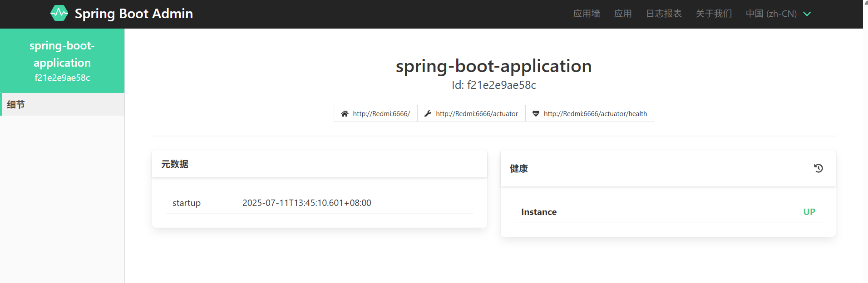Click the home icon beside http://Redmi:6666/
The width and height of the screenshot is (868, 283).
(x=345, y=114)
